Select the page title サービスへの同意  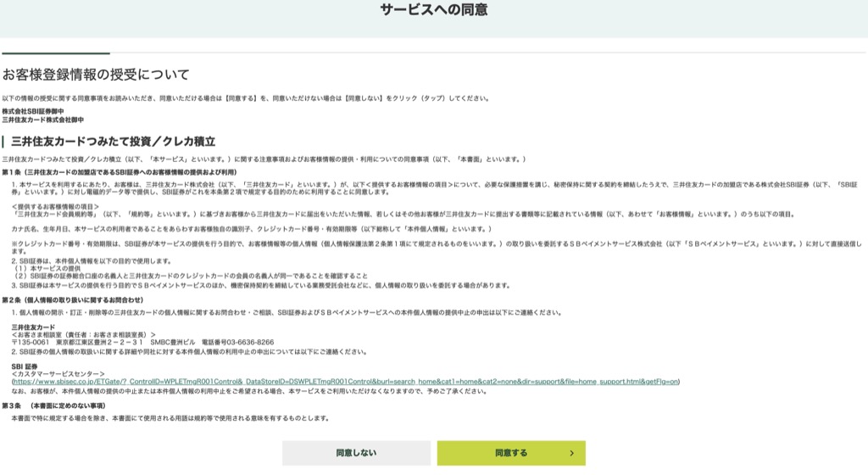(x=434, y=10)
